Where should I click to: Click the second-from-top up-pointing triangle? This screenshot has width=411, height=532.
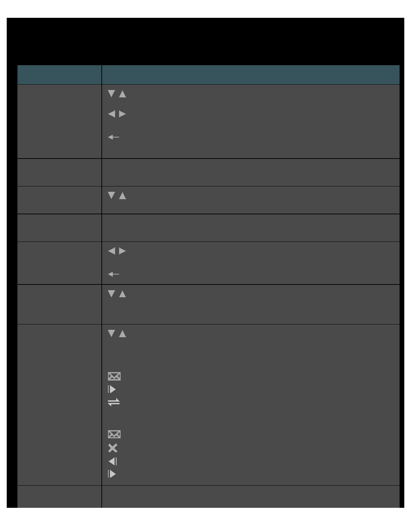(x=123, y=196)
